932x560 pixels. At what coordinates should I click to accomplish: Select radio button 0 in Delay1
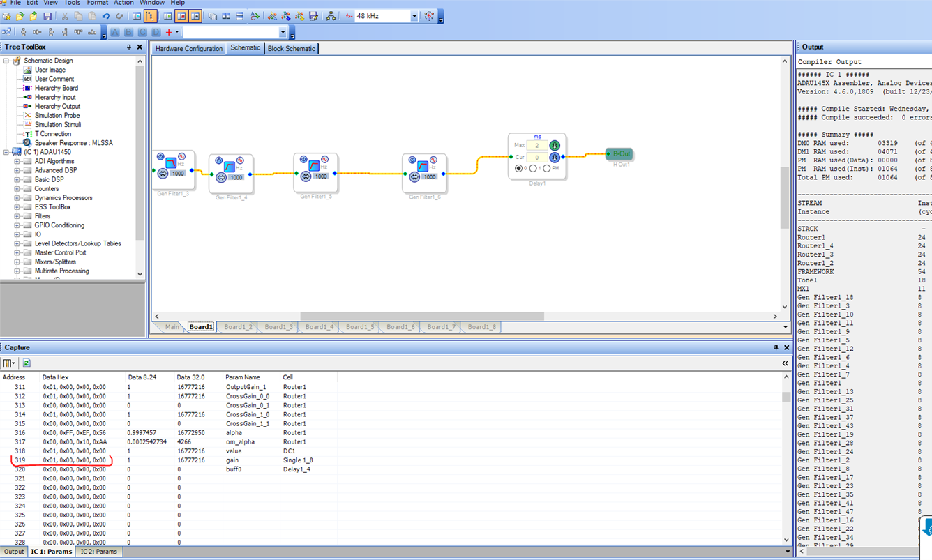518,168
